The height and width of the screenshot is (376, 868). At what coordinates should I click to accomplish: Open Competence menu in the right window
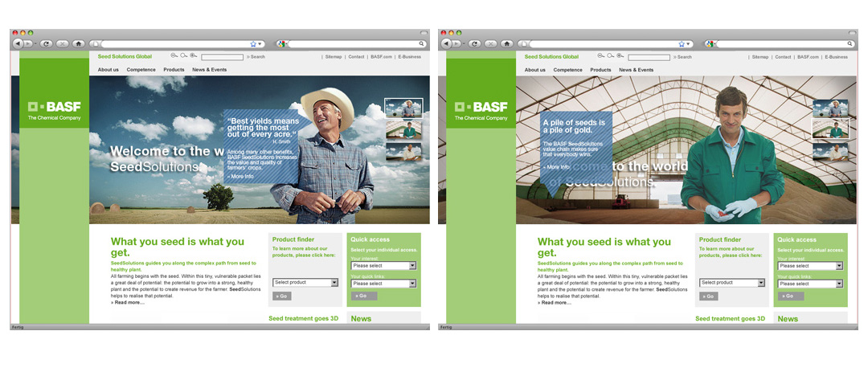click(568, 70)
